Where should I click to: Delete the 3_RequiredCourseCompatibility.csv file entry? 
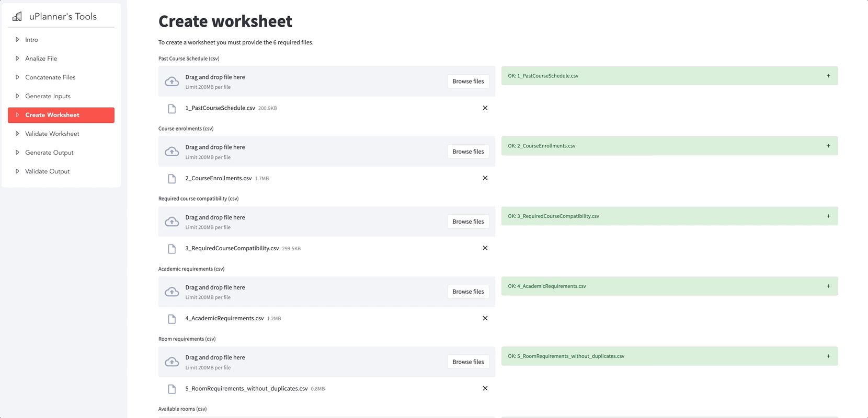point(485,248)
